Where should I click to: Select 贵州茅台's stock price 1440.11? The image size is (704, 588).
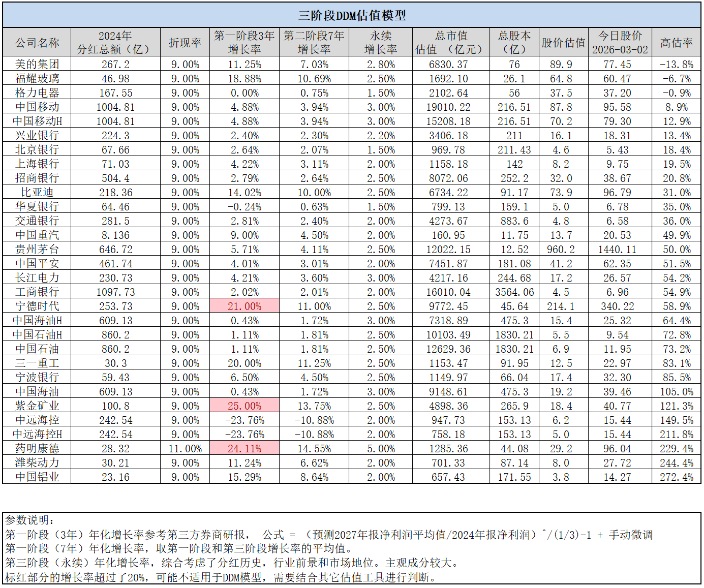click(620, 249)
